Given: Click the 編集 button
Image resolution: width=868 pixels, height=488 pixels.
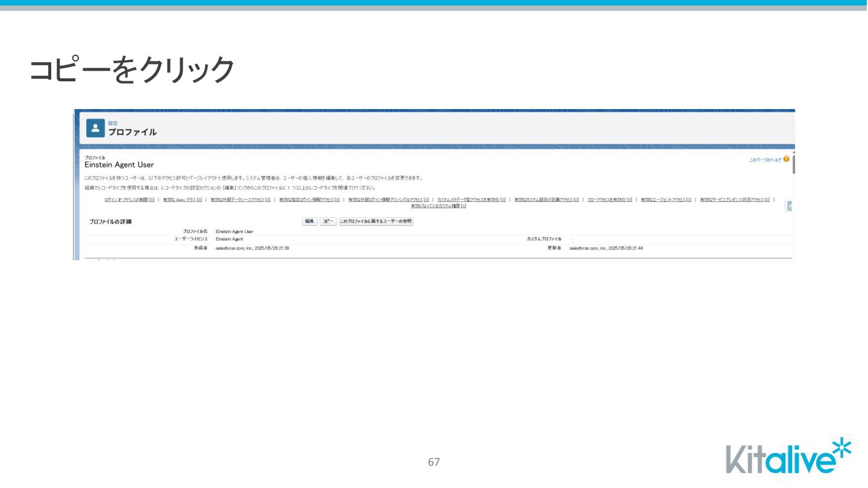Looking at the screenshot, I should tap(310, 221).
